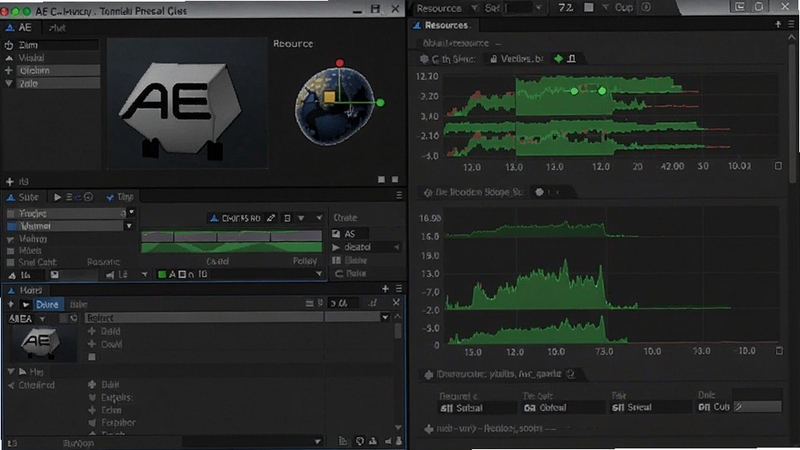Screen dimensions: 800x450
Task: Toggle the blue checkbox on the Wermer row
Action: point(12,226)
